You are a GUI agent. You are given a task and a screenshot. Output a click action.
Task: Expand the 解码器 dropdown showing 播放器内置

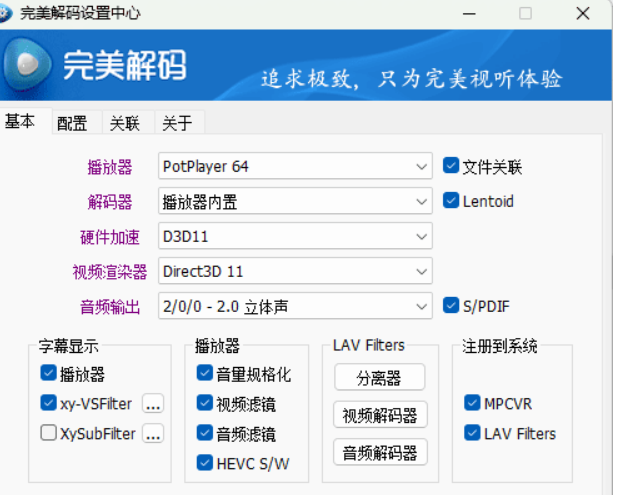pyautogui.click(x=295, y=202)
